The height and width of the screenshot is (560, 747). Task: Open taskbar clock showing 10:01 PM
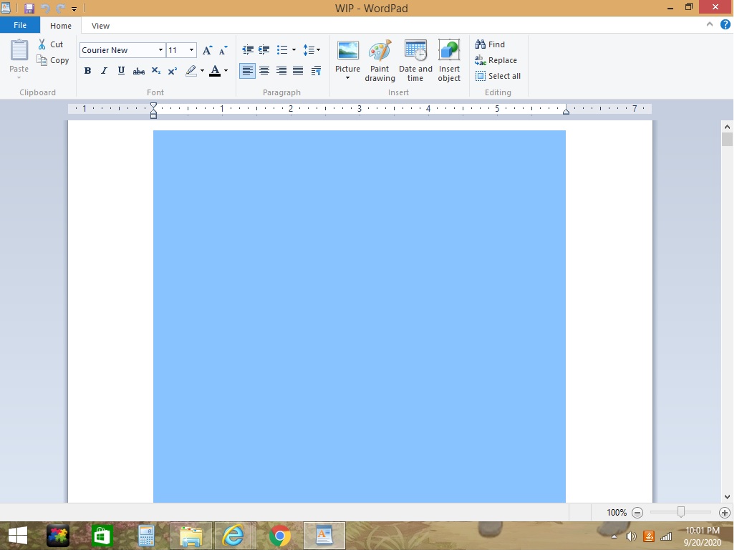click(x=702, y=536)
